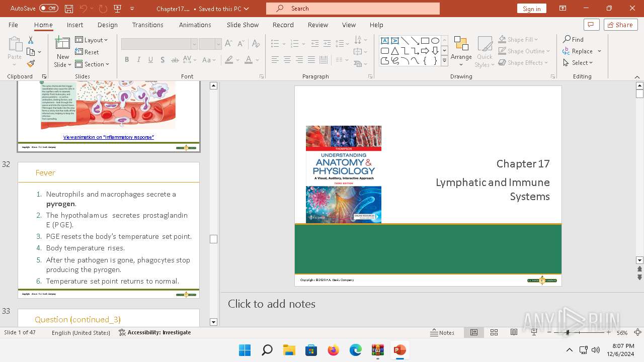Switch to the Animations tab

click(195, 25)
